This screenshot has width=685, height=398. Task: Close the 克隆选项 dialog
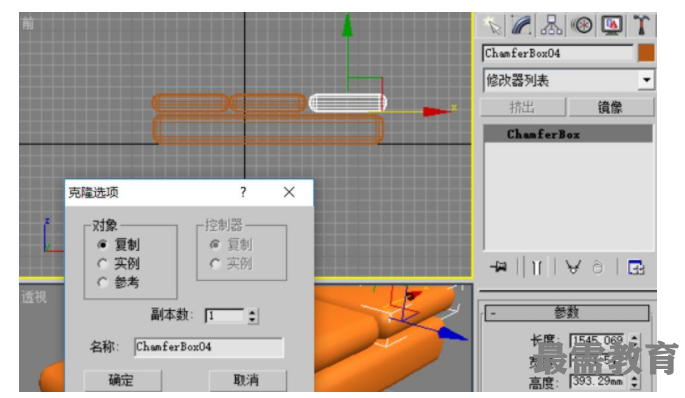click(x=289, y=192)
